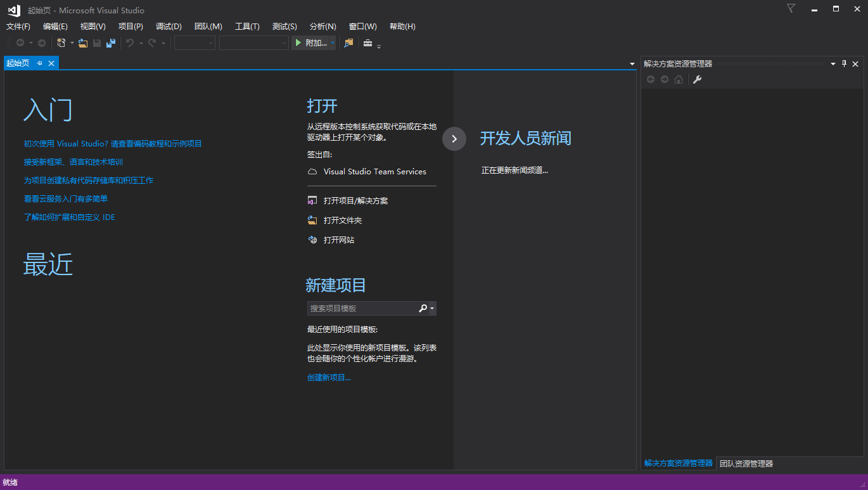Click the Navigate Backward arrow in toolbar
The image size is (868, 490).
(x=20, y=42)
